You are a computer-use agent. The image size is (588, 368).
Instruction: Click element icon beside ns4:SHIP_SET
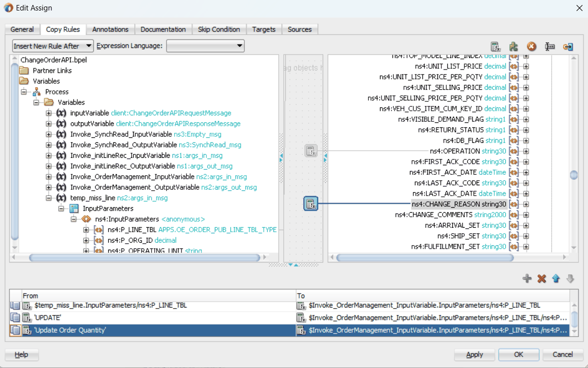[x=513, y=236]
